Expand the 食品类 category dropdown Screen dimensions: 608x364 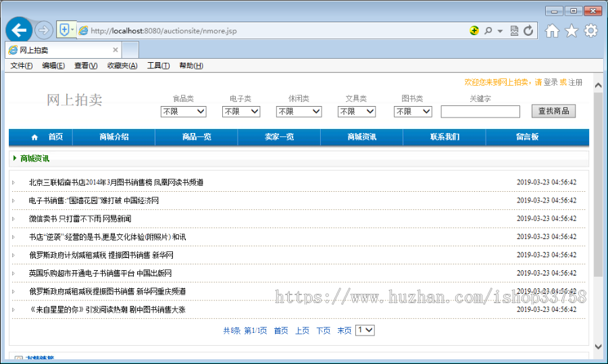pos(183,111)
